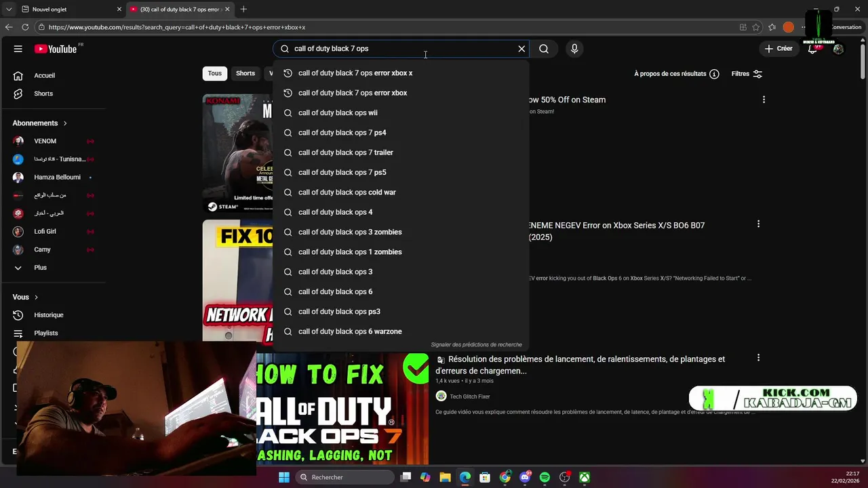
Task: Select suggestion 'call of duty black ops 7 trailer'
Action: click(x=400, y=152)
